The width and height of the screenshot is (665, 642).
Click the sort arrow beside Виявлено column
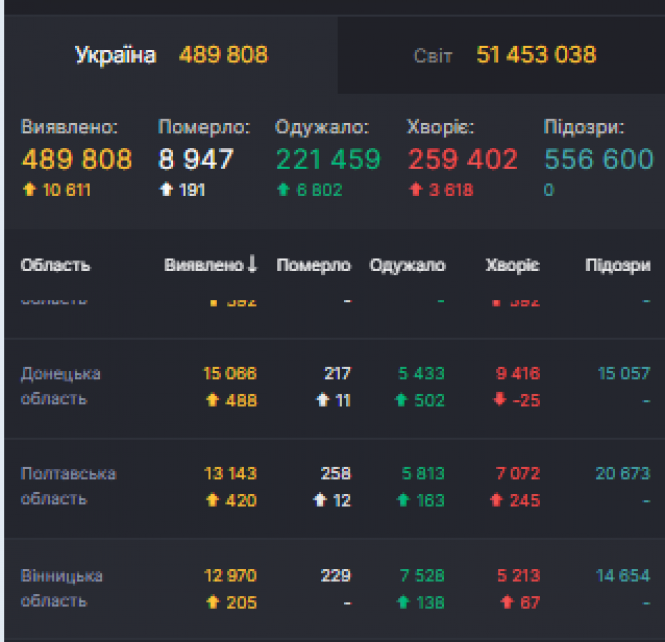pyautogui.click(x=252, y=265)
